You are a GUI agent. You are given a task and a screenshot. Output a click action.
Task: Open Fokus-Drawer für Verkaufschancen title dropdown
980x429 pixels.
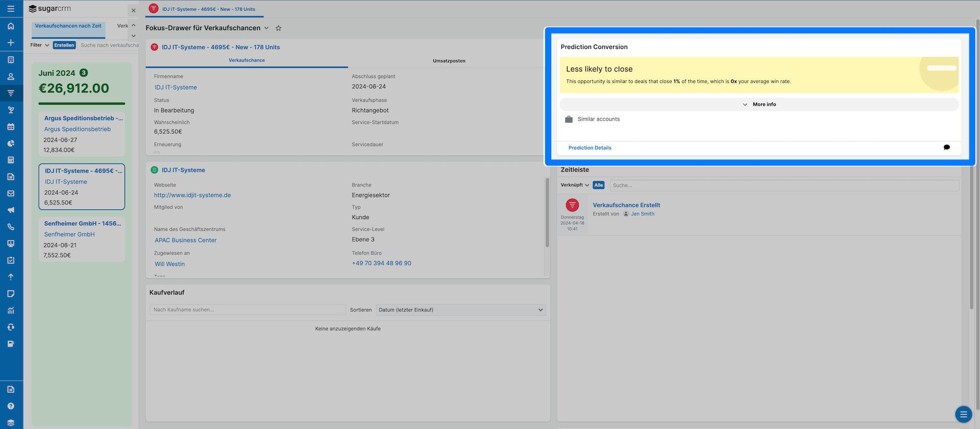266,28
